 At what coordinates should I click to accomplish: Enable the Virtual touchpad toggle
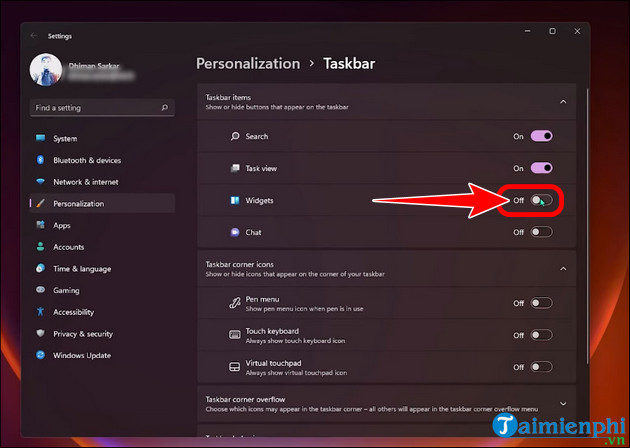click(541, 367)
